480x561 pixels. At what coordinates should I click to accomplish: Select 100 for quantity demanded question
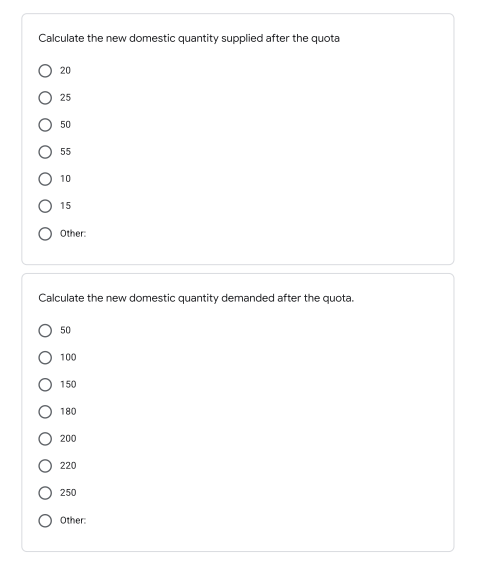45,357
